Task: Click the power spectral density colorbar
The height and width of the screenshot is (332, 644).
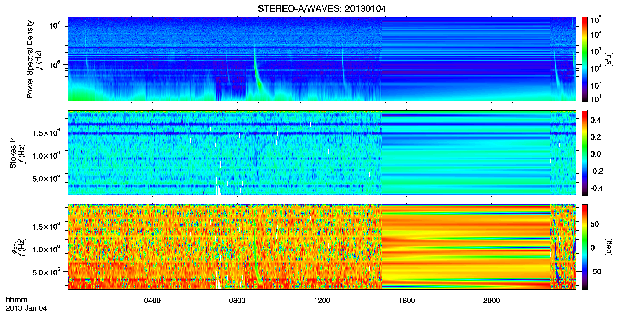Action: click(585, 59)
